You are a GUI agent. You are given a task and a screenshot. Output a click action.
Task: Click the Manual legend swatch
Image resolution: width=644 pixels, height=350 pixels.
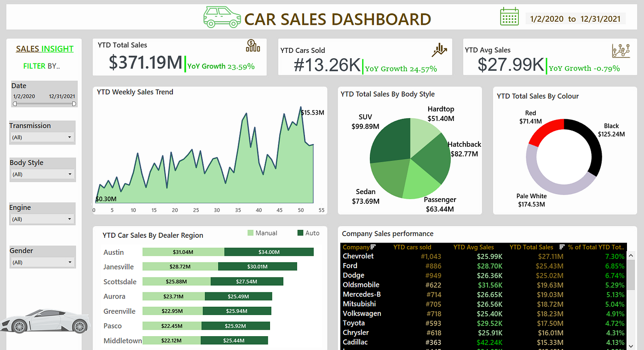250,233
